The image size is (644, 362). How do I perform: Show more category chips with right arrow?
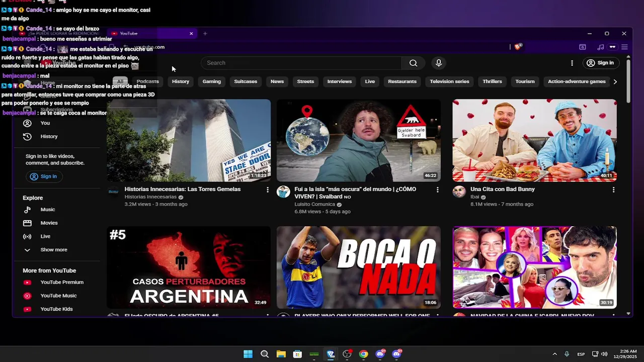(x=615, y=81)
